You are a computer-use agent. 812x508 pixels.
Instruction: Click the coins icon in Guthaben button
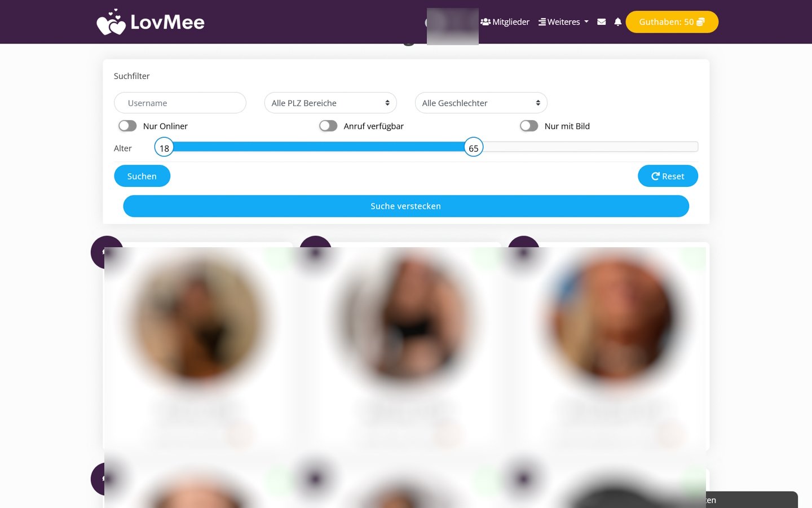701,22
